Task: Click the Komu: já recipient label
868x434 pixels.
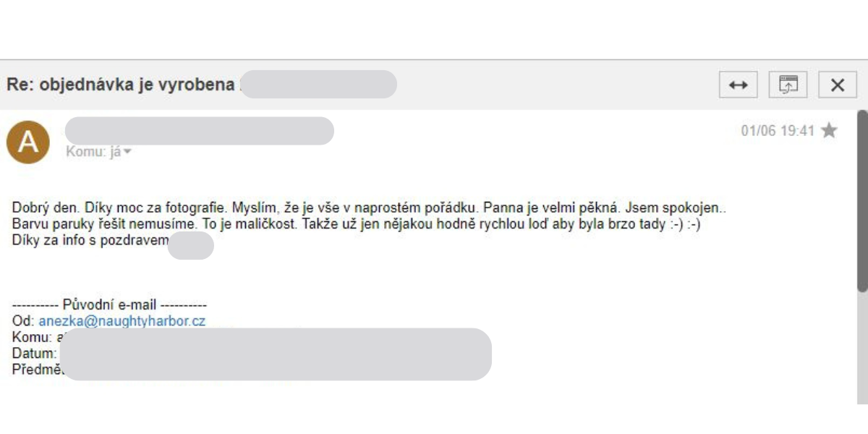Action: (93, 152)
